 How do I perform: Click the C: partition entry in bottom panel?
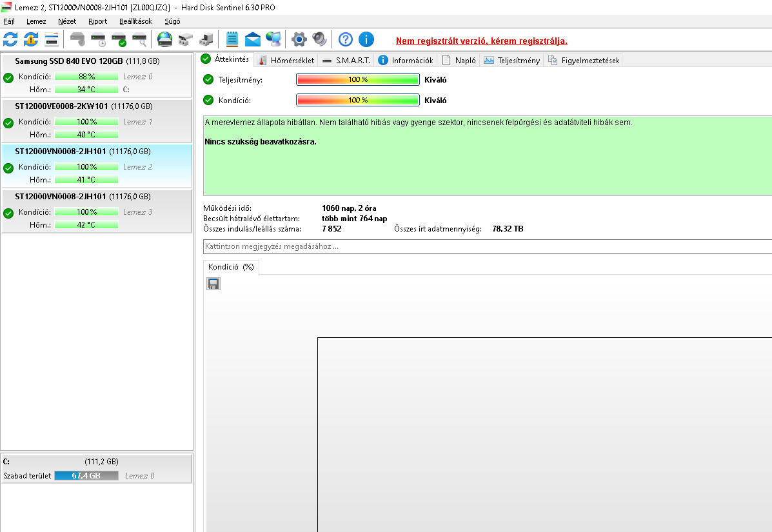pos(97,469)
